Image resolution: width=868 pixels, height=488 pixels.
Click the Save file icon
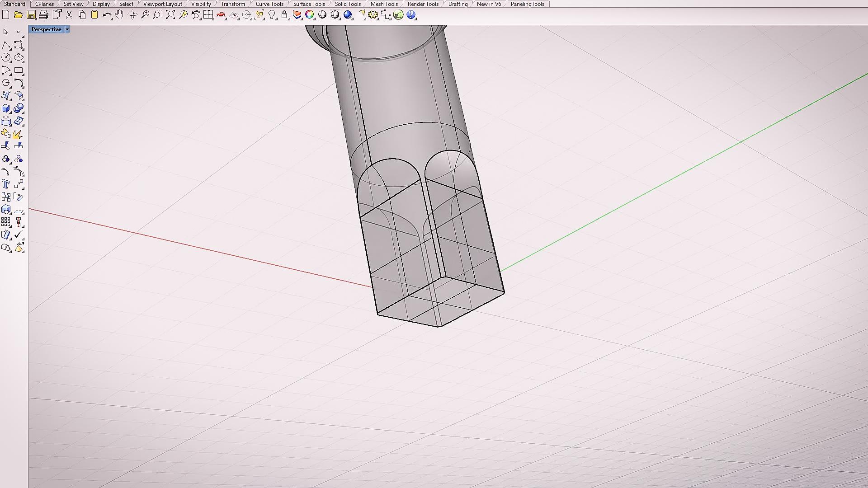(x=31, y=15)
